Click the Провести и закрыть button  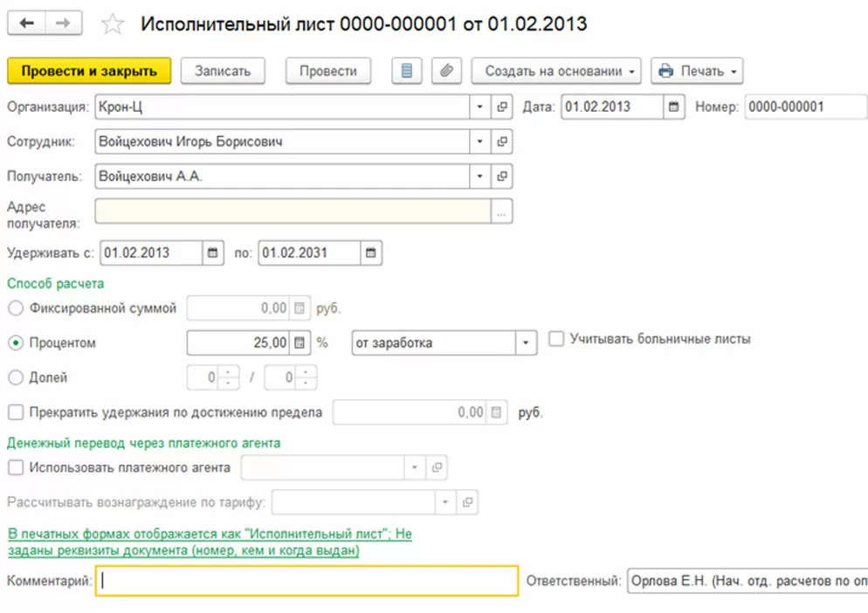[89, 71]
